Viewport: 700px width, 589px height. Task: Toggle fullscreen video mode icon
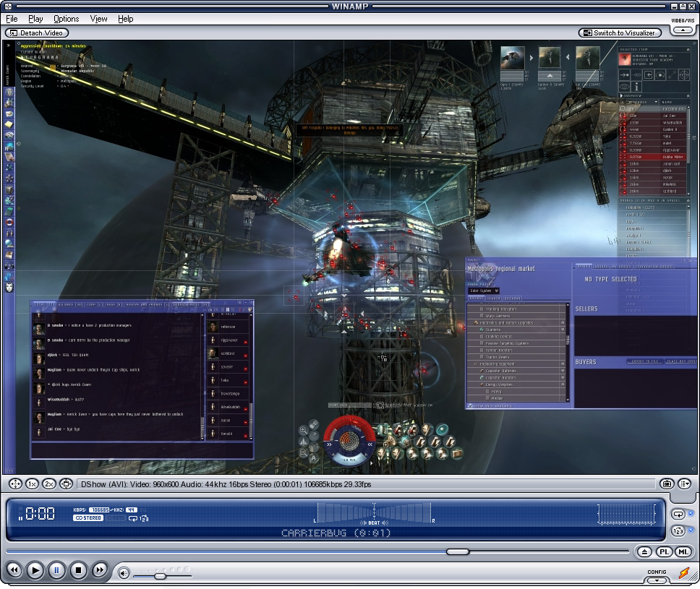(66, 483)
